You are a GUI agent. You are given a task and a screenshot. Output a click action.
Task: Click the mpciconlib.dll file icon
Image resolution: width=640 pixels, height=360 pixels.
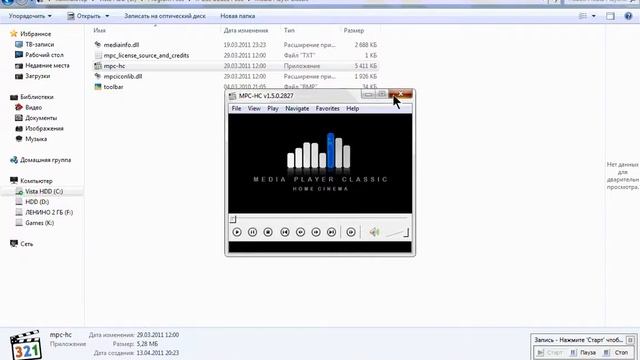[x=98, y=76]
